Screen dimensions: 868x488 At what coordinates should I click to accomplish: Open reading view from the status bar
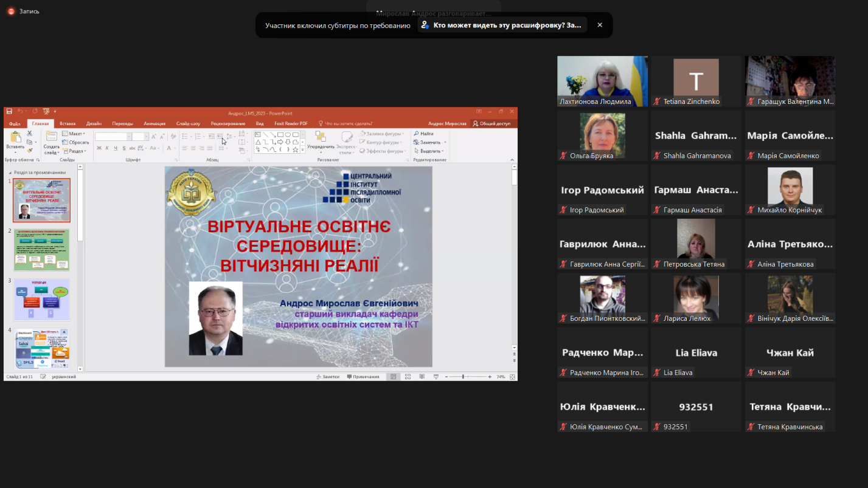[x=422, y=377]
